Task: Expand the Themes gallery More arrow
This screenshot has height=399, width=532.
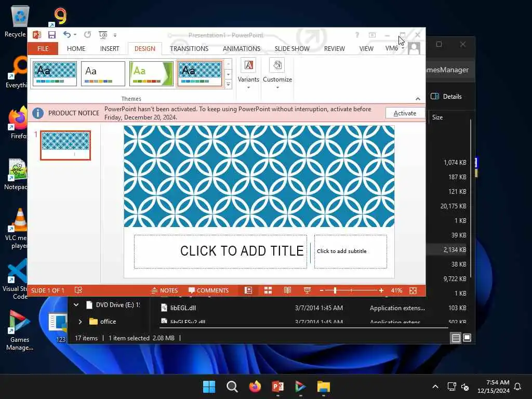Action: (229, 84)
